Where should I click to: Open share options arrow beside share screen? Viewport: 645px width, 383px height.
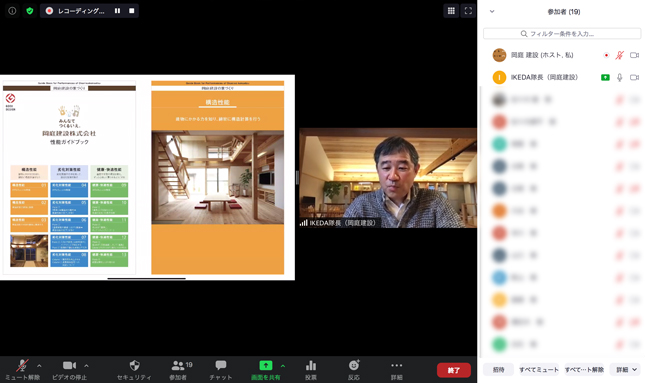[283, 365]
